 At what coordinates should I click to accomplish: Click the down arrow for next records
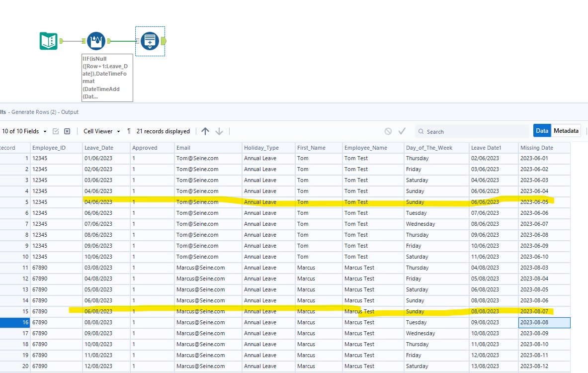point(219,131)
